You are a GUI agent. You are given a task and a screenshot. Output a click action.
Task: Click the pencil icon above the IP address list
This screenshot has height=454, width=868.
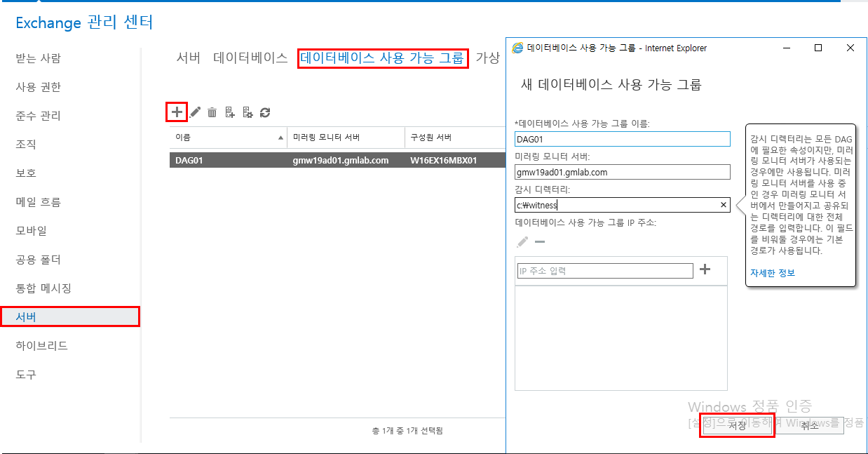522,242
